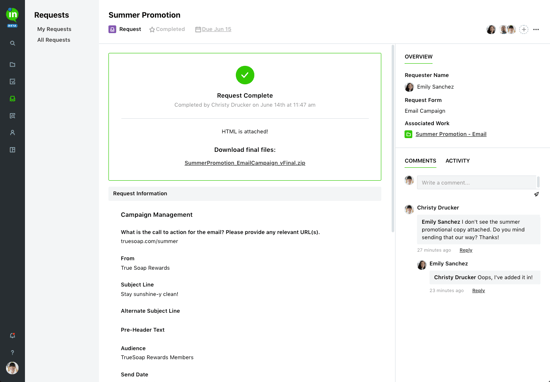
Task: Reply to Emily Sanchez's comment
Action: (478, 290)
